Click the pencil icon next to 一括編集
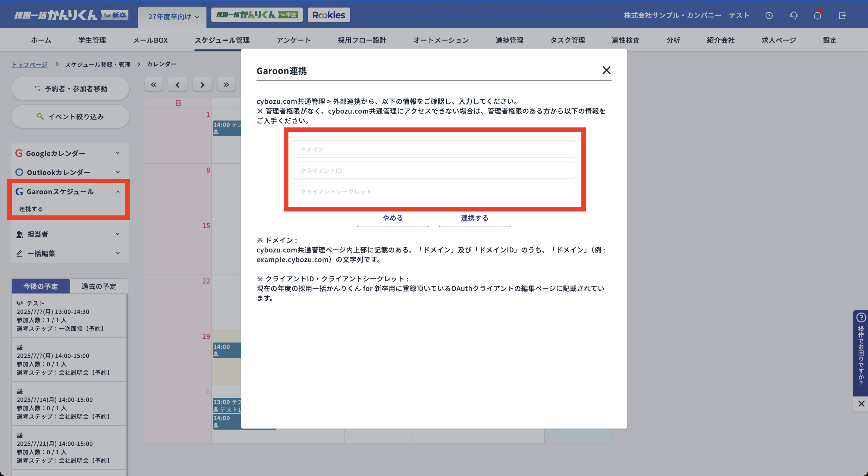 [x=20, y=253]
